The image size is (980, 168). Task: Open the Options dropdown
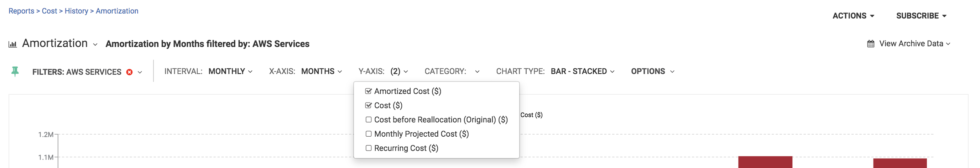pos(652,72)
